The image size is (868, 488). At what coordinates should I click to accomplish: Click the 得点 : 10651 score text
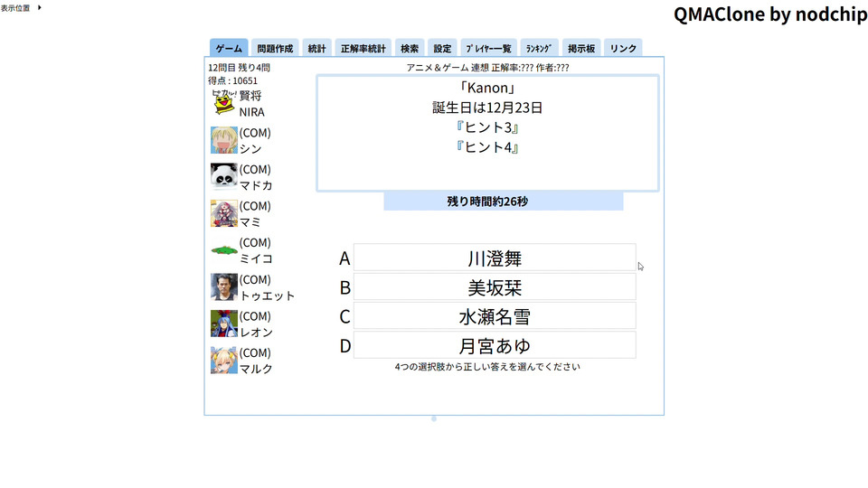click(x=233, y=80)
